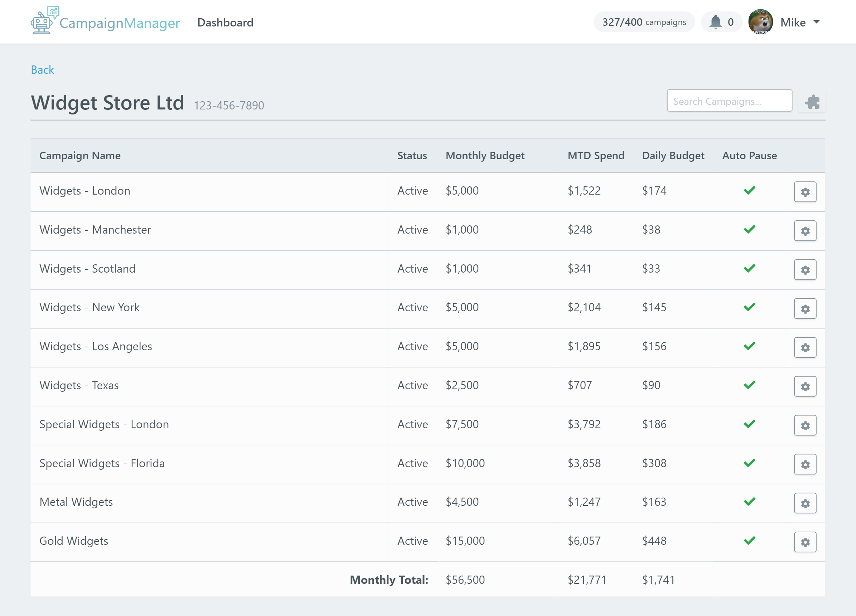Click the $1,741 total daily budget

[658, 580]
